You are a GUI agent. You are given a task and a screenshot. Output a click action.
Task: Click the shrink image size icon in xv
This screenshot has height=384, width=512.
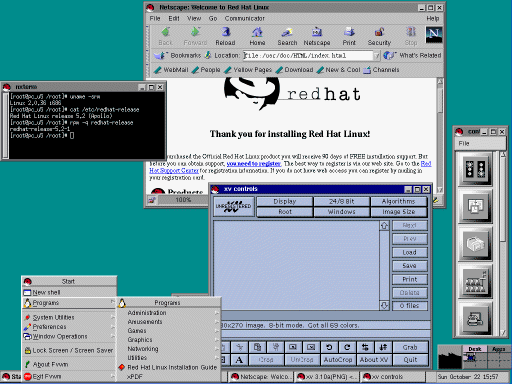point(293,347)
